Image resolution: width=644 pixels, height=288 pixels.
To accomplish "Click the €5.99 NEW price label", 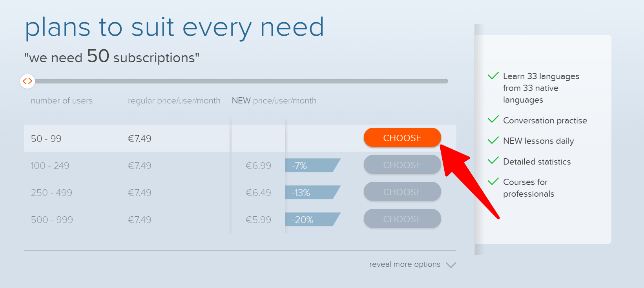I will click(x=259, y=219).
